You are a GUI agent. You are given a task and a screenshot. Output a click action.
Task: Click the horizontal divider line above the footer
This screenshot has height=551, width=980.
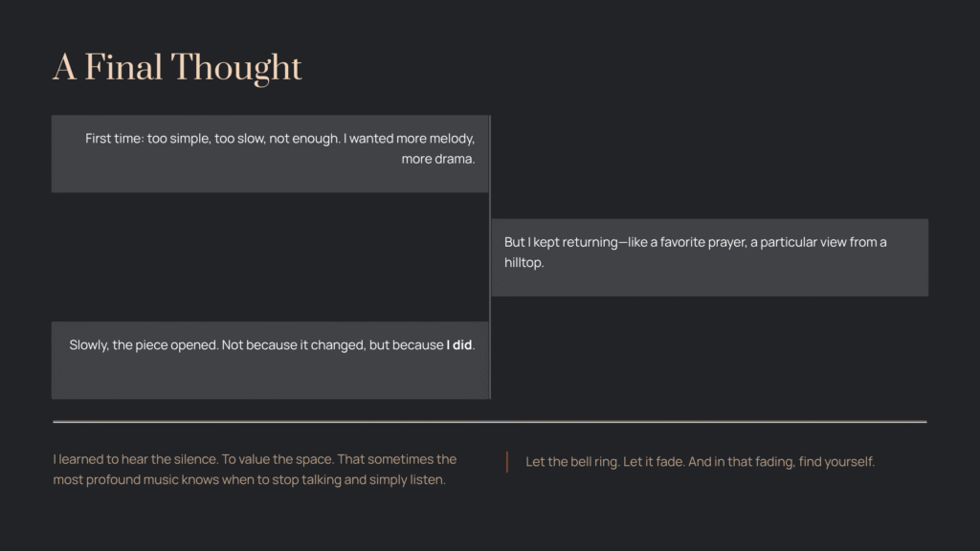point(489,421)
